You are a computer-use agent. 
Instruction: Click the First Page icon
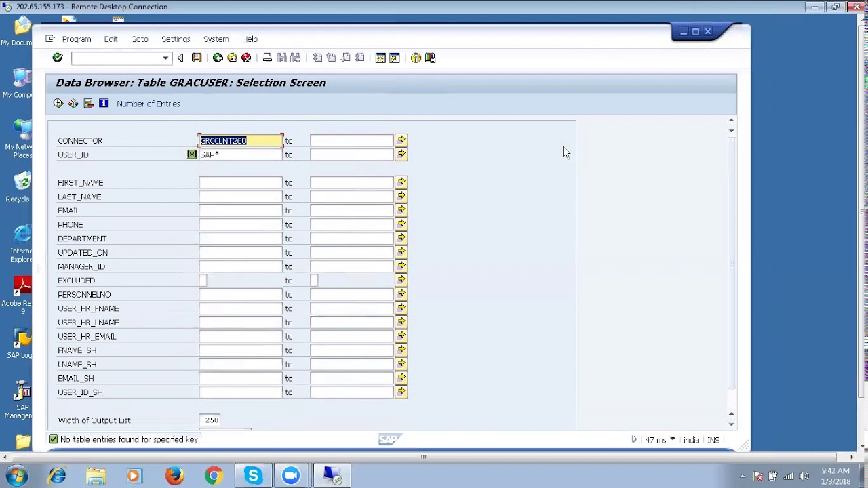click(x=317, y=58)
